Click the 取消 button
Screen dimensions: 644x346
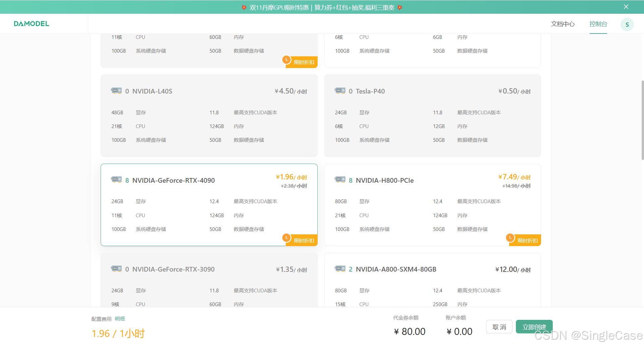(499, 327)
